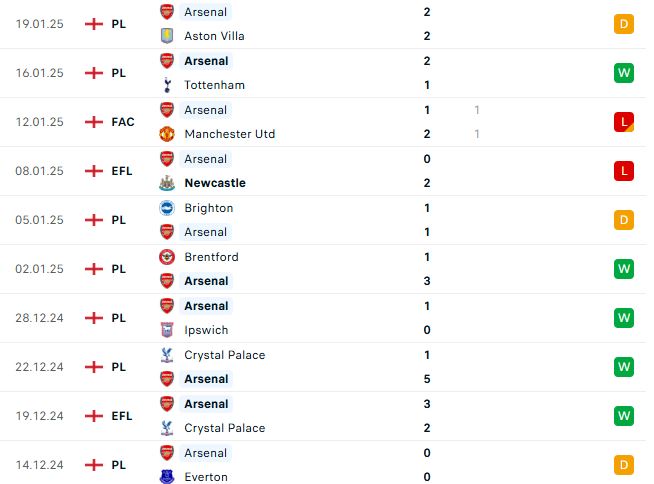Click the Newcastle club crest icon

point(167,183)
